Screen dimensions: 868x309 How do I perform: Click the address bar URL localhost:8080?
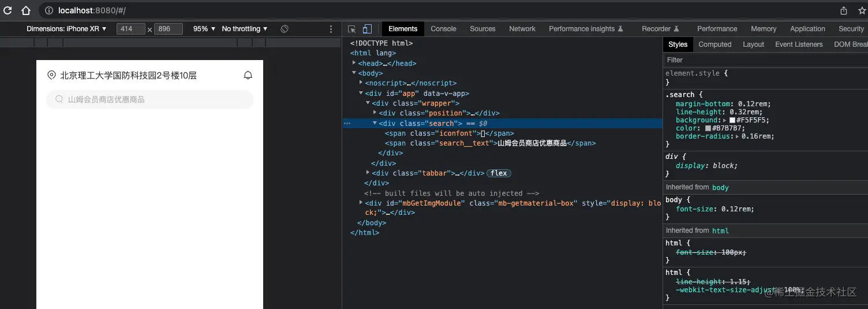click(x=92, y=10)
